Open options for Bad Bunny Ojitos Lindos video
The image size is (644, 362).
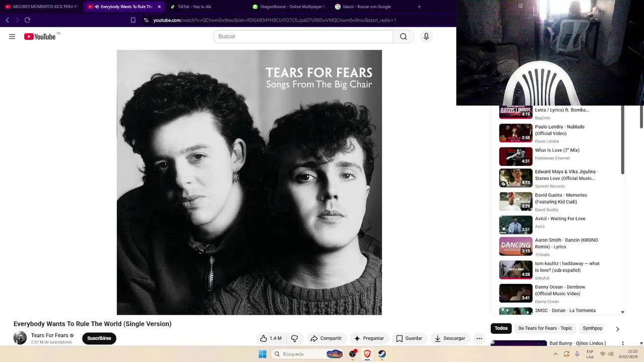[x=623, y=343]
